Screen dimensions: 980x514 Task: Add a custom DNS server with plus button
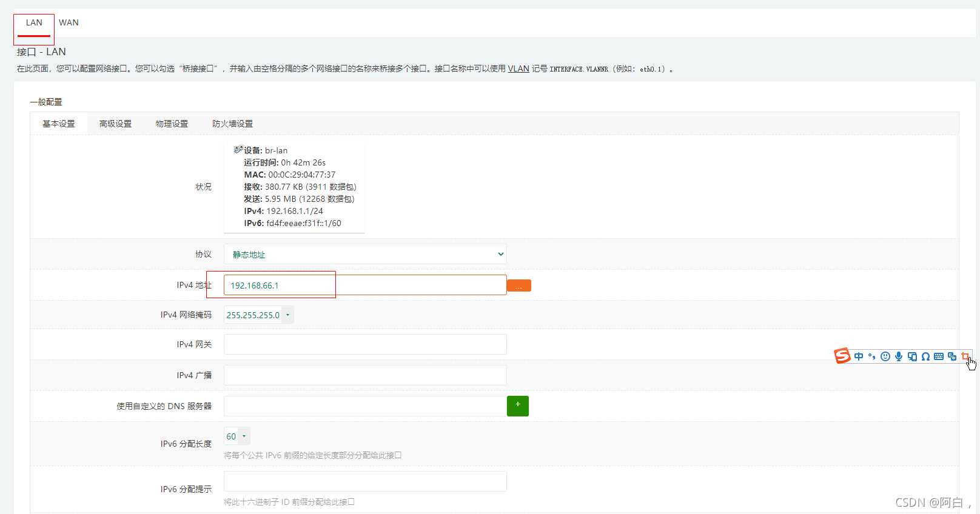[518, 406]
